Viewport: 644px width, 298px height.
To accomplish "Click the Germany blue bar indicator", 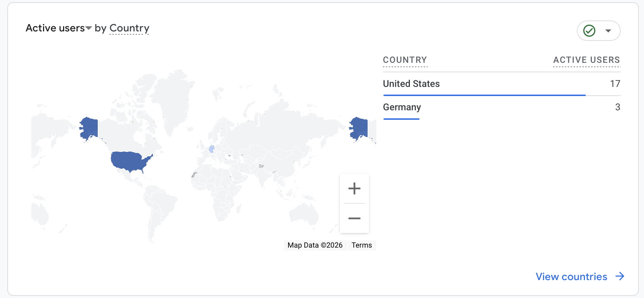I will (x=401, y=119).
